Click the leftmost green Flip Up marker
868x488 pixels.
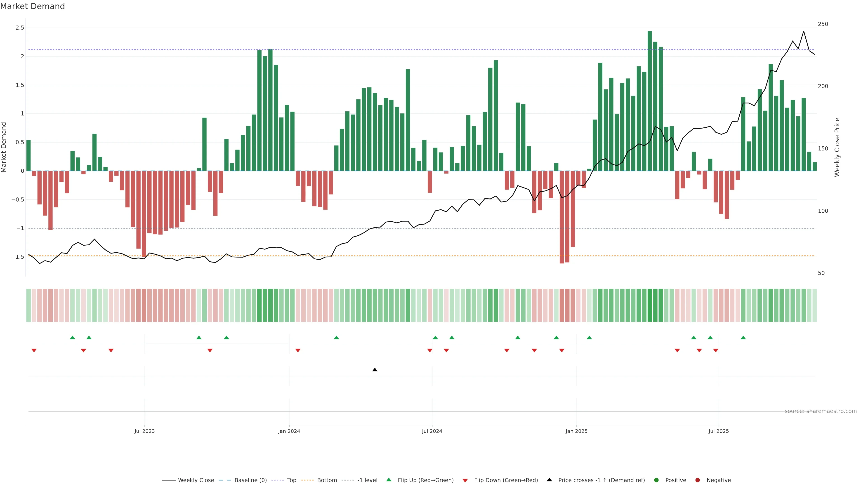pos(72,338)
